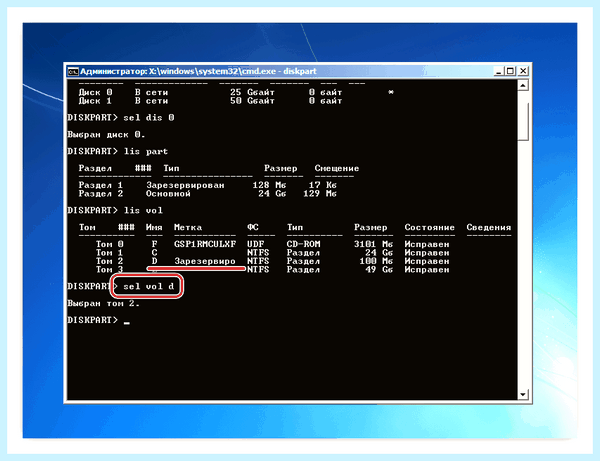The image size is (600, 461).
Task: Click the 'Зарезервирован' partition type
Action: pyautogui.click(x=185, y=185)
